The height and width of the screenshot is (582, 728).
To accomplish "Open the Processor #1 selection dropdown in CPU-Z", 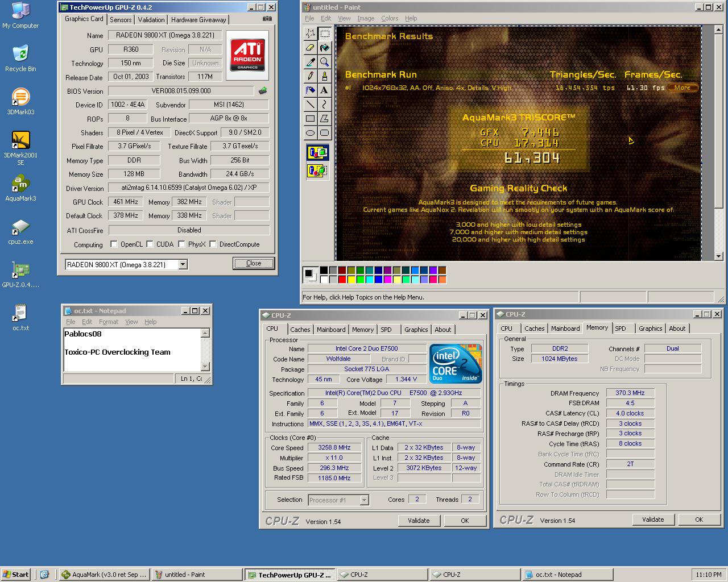I will point(365,500).
